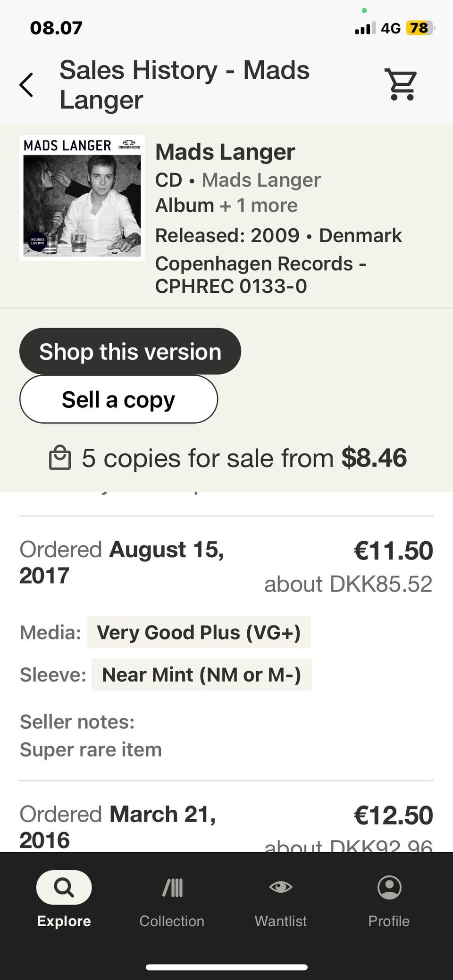Open the Profile person icon

(389, 888)
